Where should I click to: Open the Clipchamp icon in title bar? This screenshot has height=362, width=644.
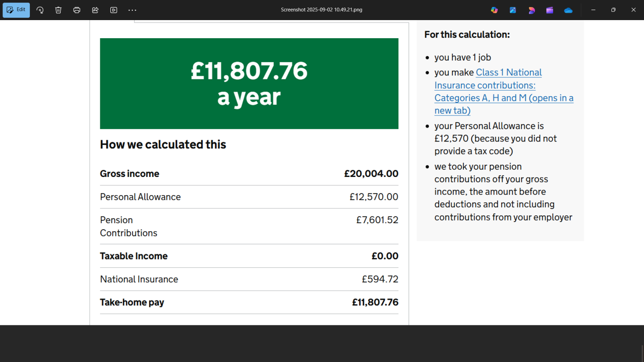(550, 10)
